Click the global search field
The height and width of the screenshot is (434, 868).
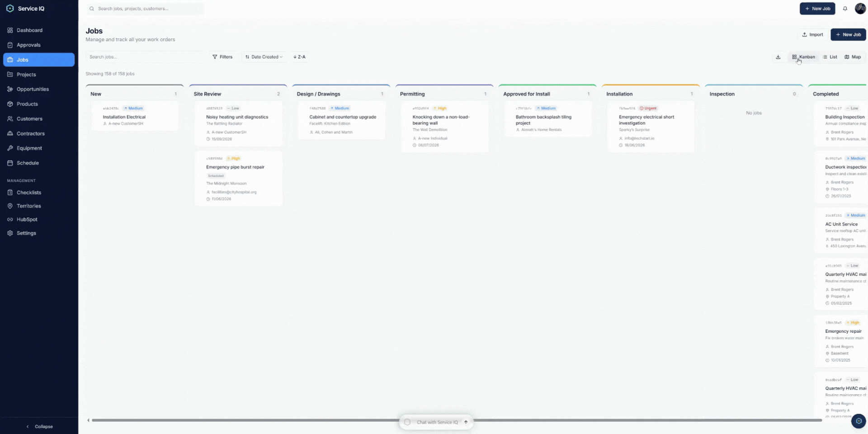coord(145,9)
